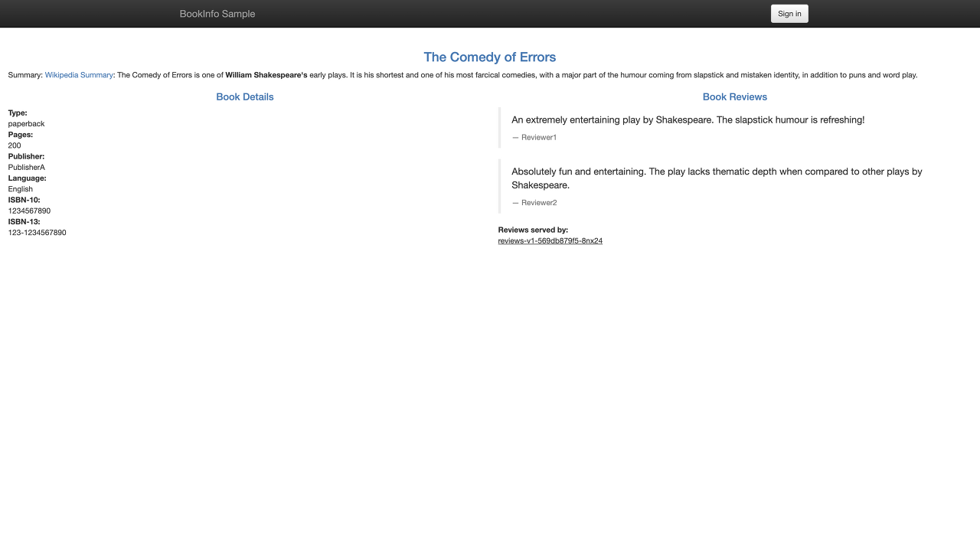Select the Reviewer2 attribution
Screen dimensions: 980x552
click(x=534, y=203)
